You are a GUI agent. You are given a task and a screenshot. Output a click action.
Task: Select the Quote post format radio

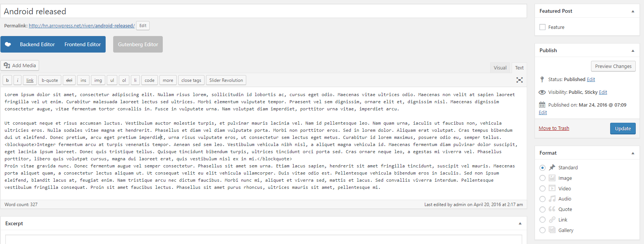tap(542, 209)
